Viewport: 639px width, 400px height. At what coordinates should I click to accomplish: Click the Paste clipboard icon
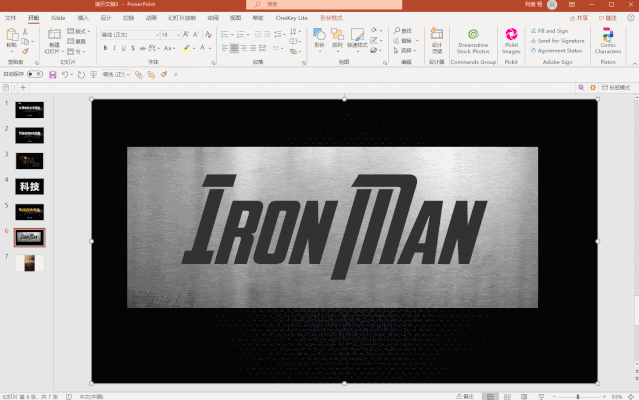[x=12, y=36]
